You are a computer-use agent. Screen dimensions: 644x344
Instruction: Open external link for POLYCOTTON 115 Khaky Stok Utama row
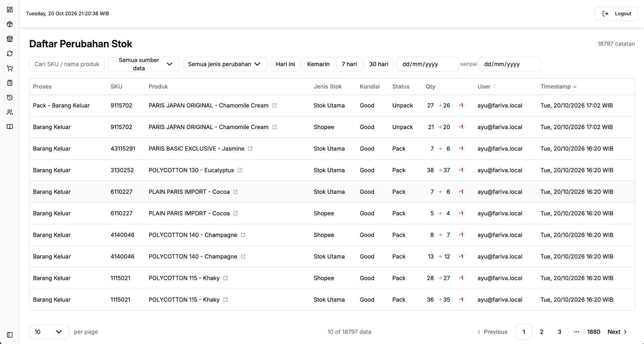[225, 300]
